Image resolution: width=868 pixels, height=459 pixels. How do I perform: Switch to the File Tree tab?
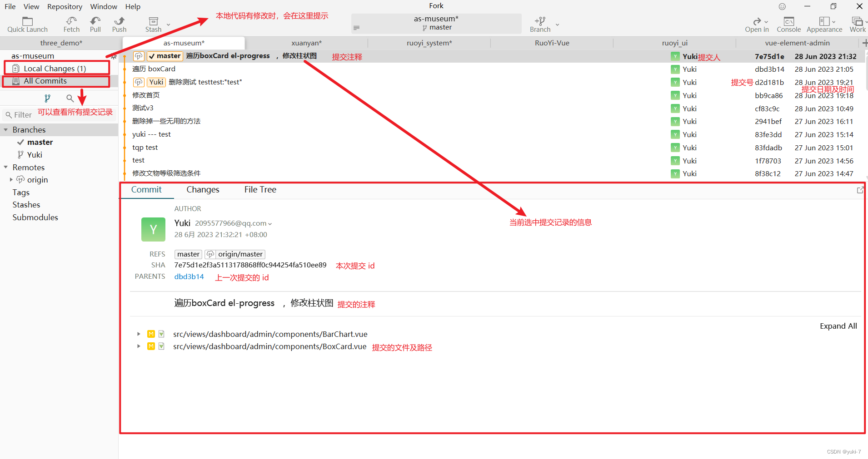(260, 190)
